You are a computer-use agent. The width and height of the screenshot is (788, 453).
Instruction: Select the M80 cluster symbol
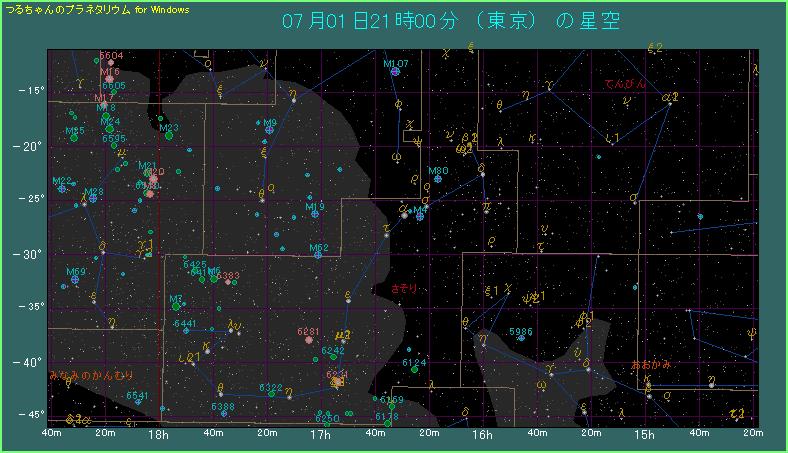[437, 180]
